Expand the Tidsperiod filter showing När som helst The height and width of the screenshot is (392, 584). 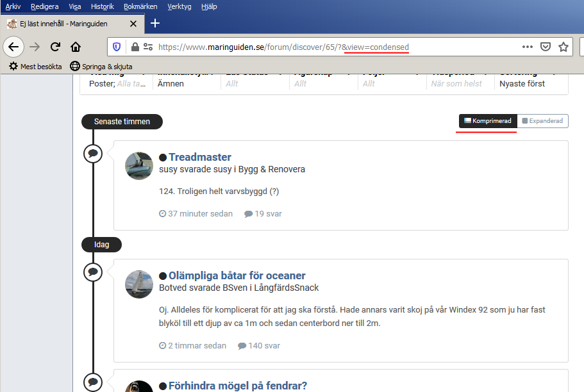click(x=456, y=83)
